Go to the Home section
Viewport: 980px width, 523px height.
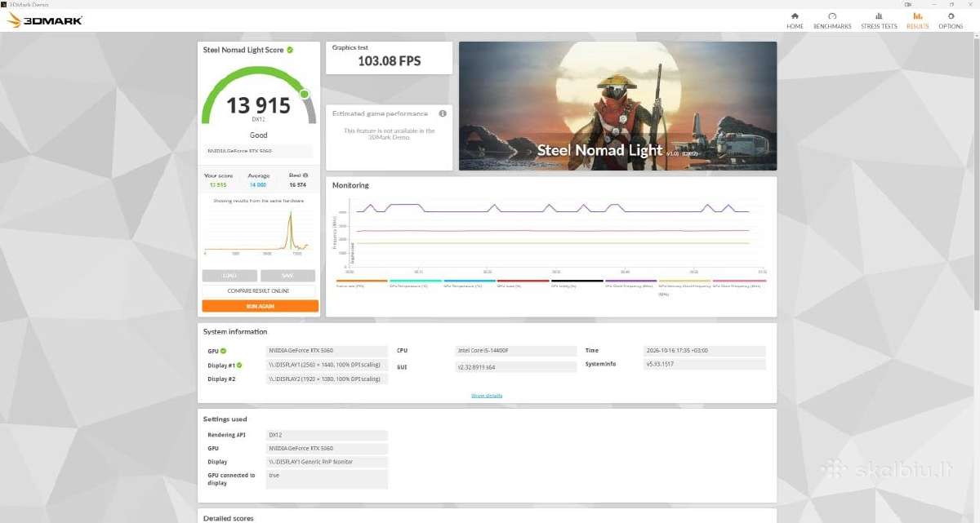coord(795,20)
